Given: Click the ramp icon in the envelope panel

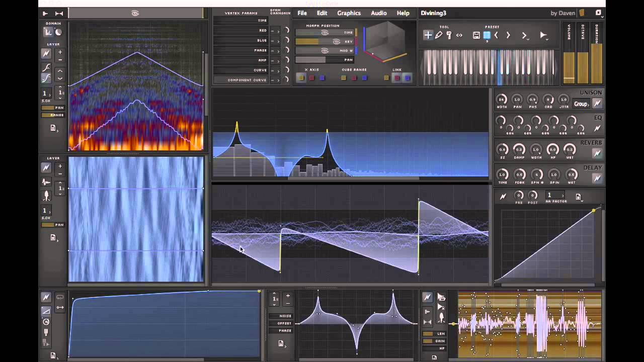Looking at the screenshot, I should pyautogui.click(x=46, y=311).
